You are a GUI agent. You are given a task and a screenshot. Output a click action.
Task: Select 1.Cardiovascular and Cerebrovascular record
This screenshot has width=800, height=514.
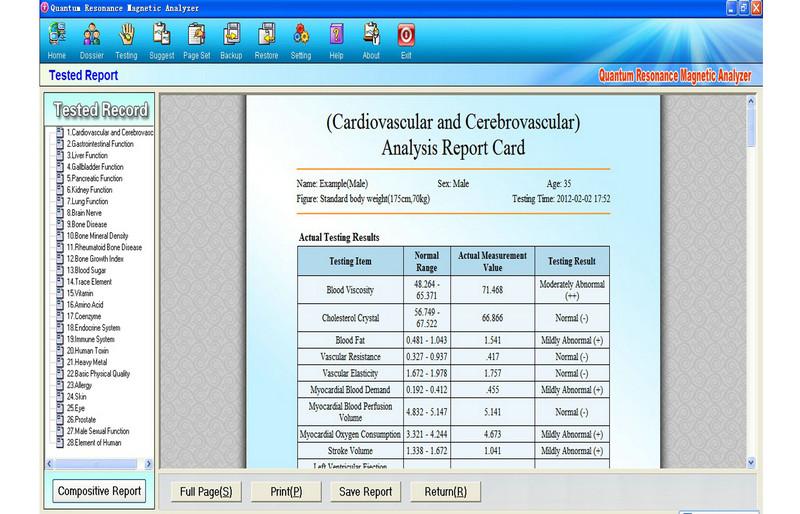click(x=109, y=132)
